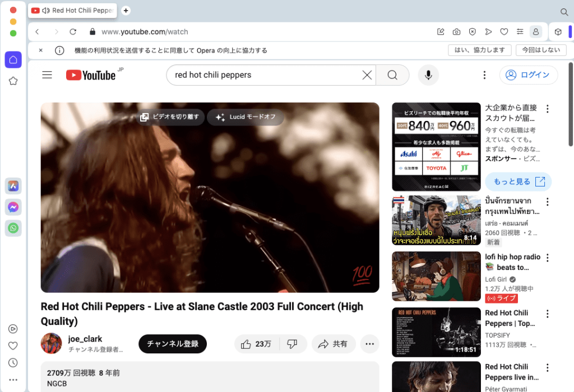Open bookmarks star in Opera sidebar
The image size is (574, 392).
(x=13, y=81)
